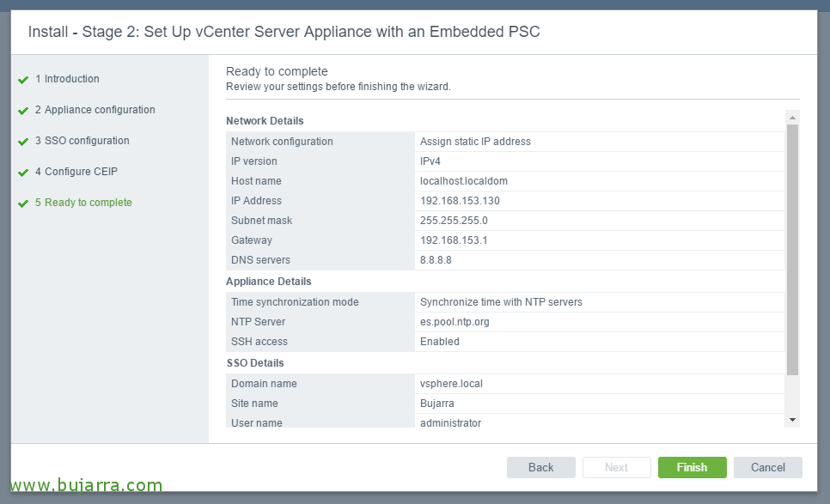
Task: Select step 5 Ready to complete
Action: click(83, 203)
